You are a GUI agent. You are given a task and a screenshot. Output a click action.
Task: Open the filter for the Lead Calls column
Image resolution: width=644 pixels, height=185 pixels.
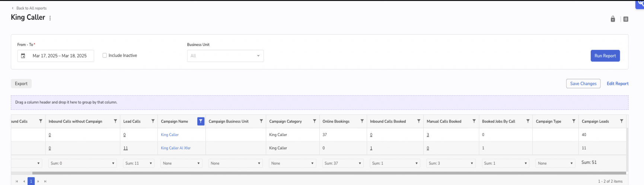(153, 121)
